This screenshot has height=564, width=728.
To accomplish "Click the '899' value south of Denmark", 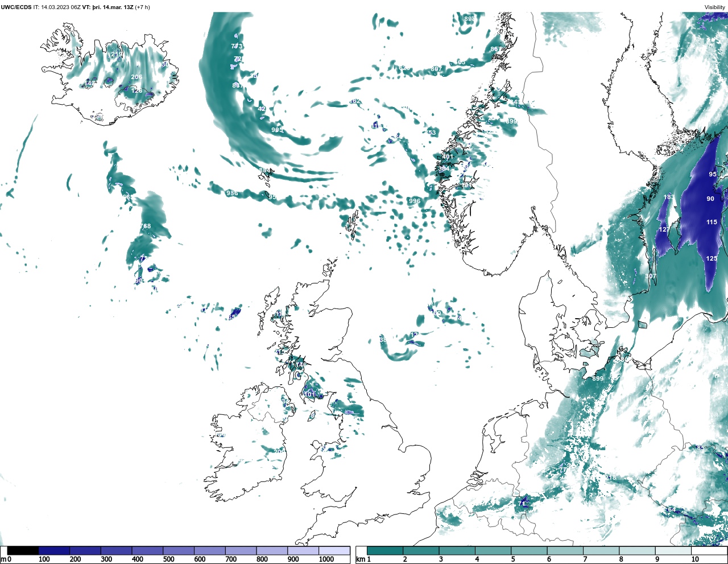I will tap(598, 378).
